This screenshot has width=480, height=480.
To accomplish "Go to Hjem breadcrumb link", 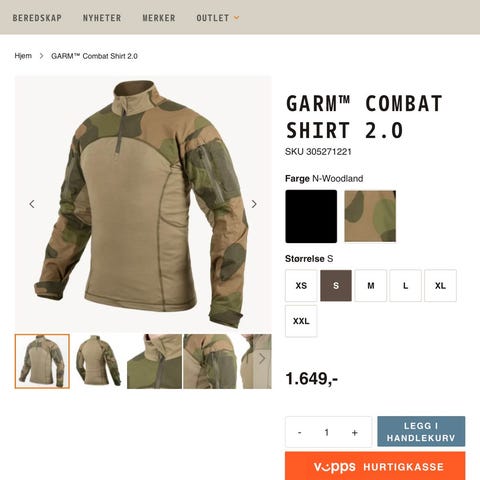I will click(23, 56).
